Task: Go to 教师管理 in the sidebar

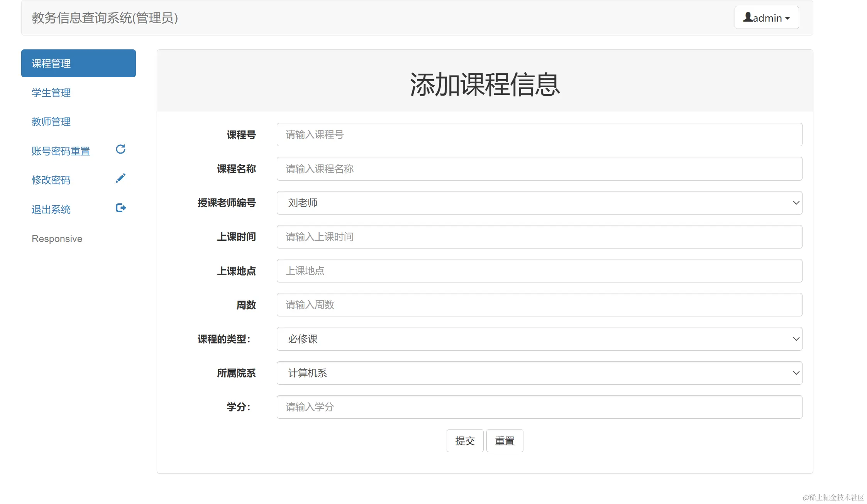Action: 51,122
